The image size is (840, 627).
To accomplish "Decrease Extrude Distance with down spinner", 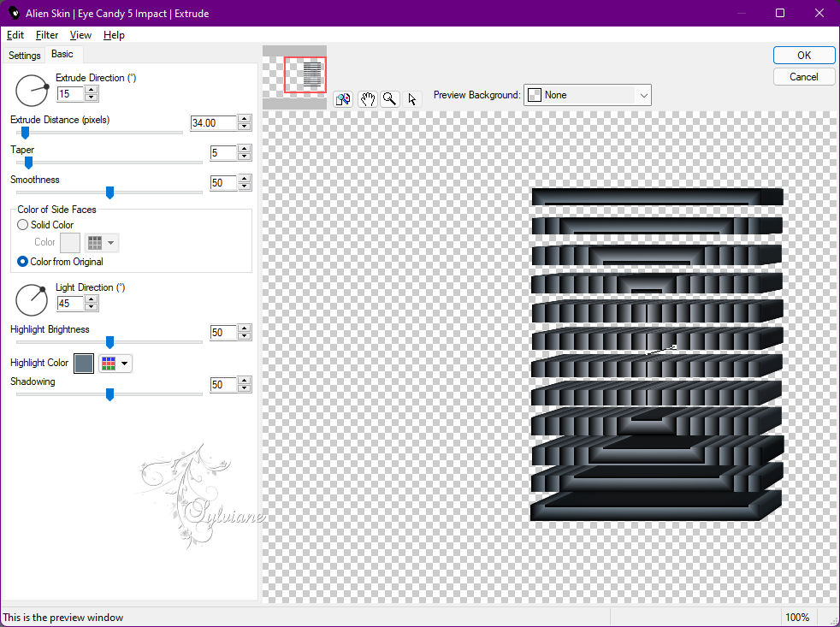I will tap(245, 127).
